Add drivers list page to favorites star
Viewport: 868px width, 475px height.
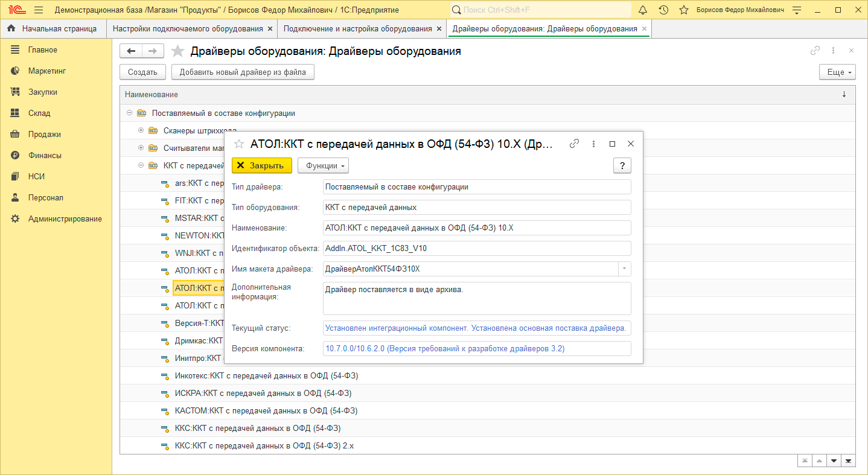[177, 51]
